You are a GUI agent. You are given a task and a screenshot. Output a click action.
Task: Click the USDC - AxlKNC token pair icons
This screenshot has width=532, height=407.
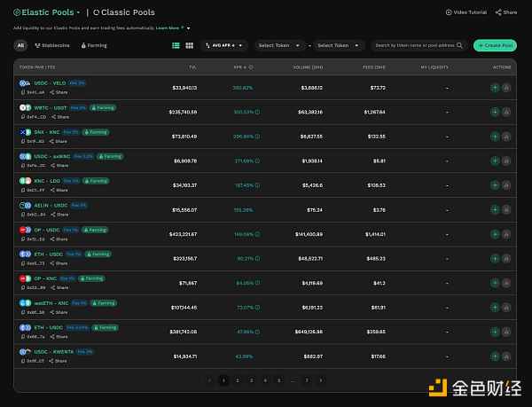click(25, 156)
